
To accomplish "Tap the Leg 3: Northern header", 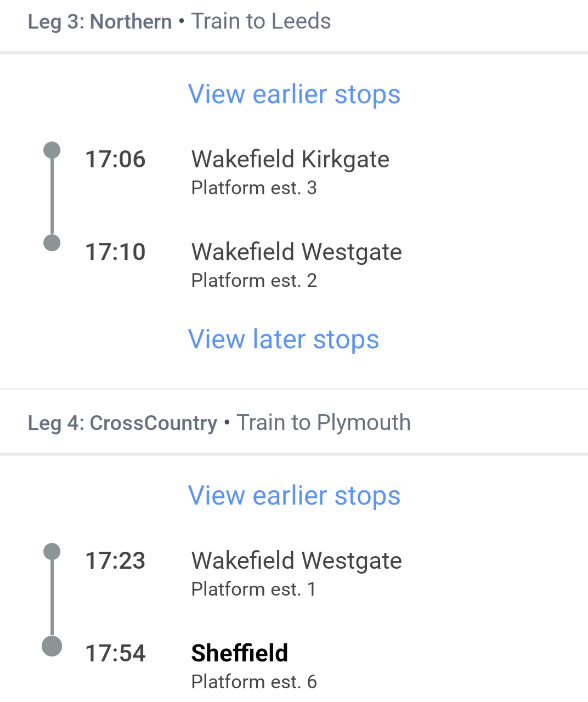I will 100,22.
